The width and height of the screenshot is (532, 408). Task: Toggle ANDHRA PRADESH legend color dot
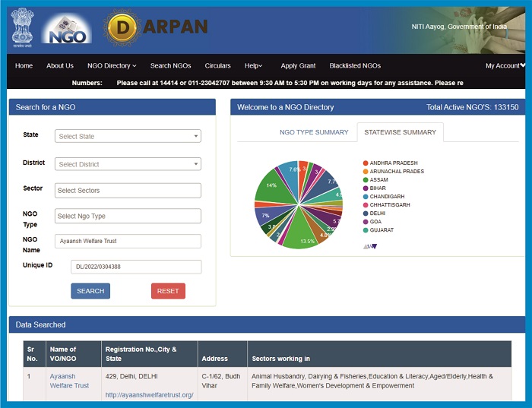(x=366, y=163)
